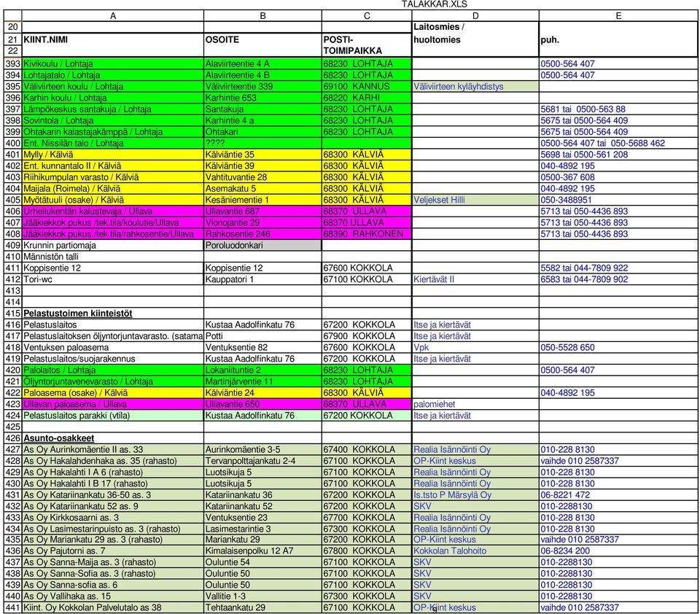Select cell Kivikoulu / Lohtaja
The image size is (700, 614).
[x=113, y=64]
